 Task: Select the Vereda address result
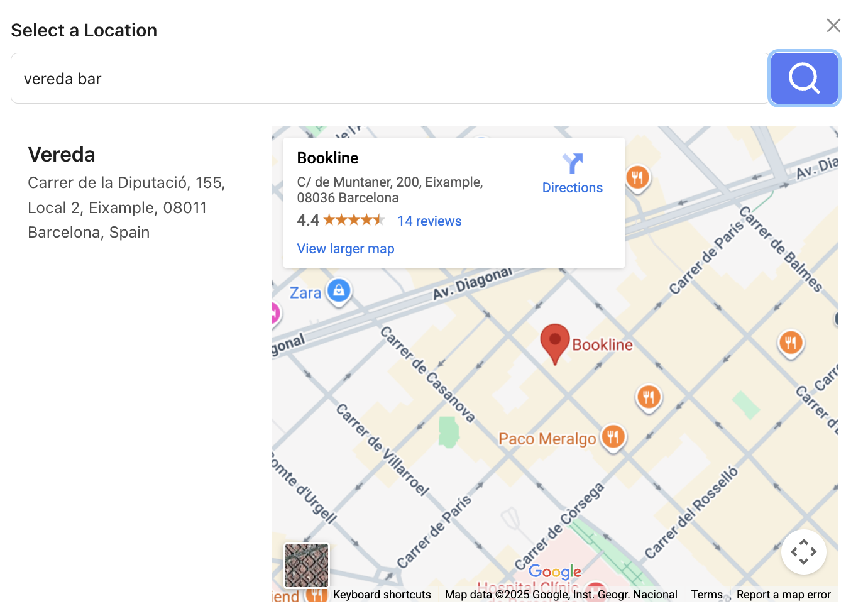click(126, 193)
